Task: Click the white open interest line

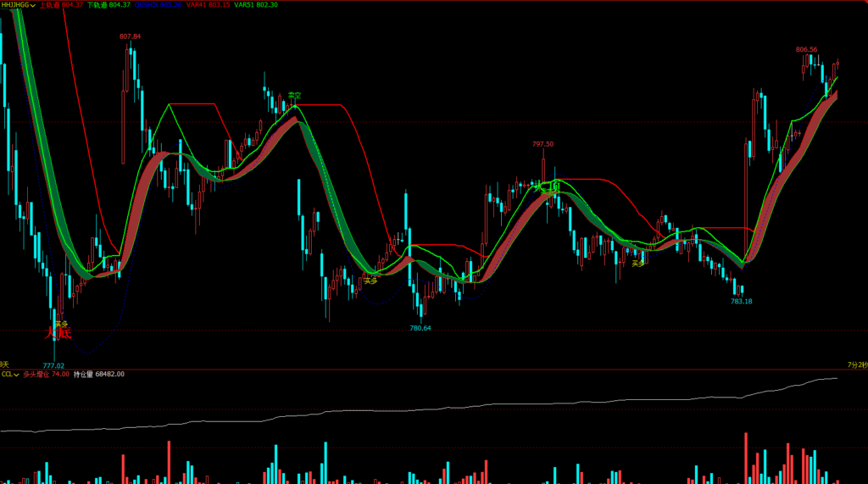Action: click(424, 409)
